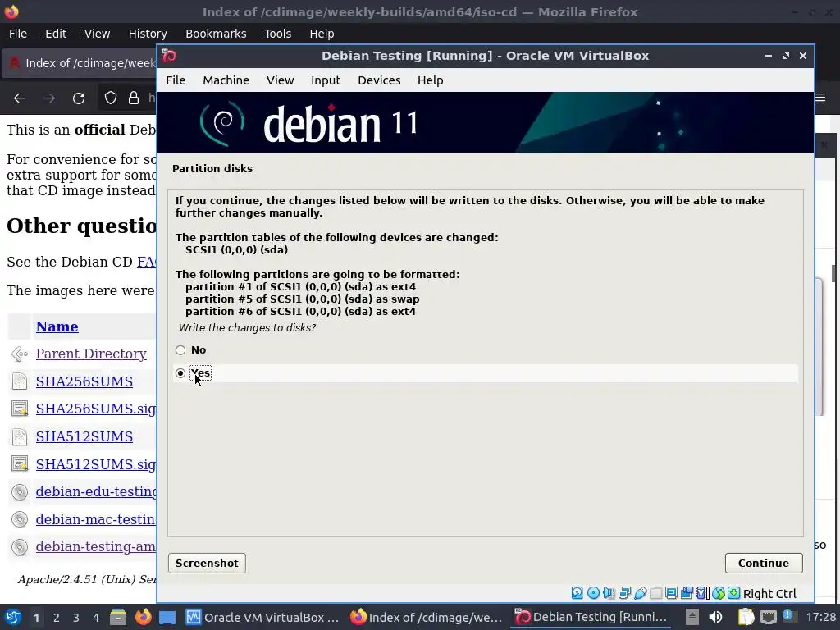840x630 pixels.
Task: Open the Firefox hamburger menu
Action: pyautogui.click(x=820, y=98)
